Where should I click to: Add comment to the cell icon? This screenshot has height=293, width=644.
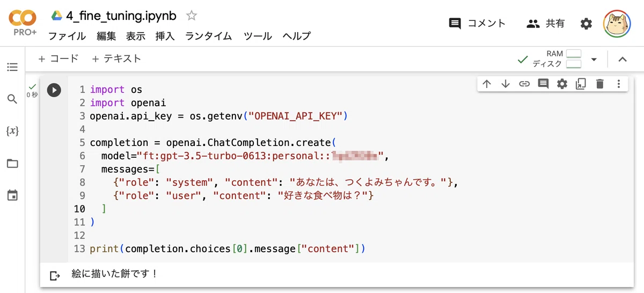click(x=543, y=84)
